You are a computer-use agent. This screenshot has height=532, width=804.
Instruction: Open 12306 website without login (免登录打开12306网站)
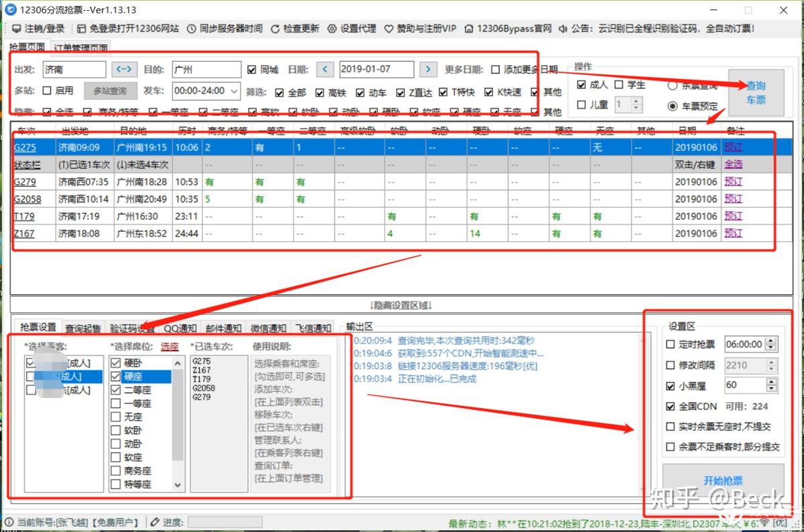pos(127,29)
